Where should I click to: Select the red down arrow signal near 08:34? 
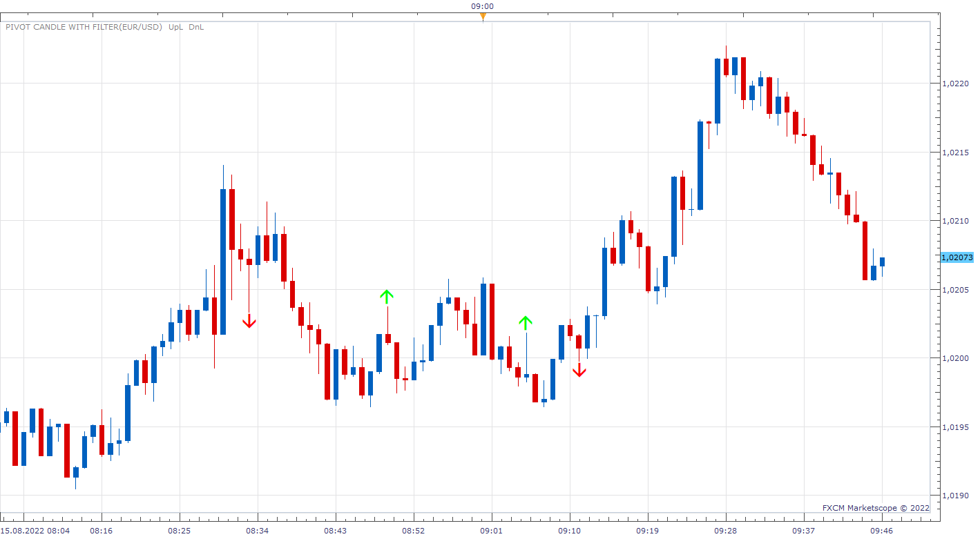coord(249,322)
